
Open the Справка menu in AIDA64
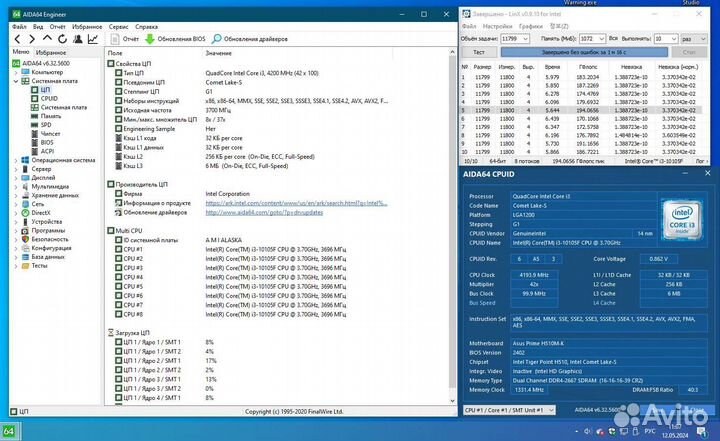pyautogui.click(x=146, y=27)
